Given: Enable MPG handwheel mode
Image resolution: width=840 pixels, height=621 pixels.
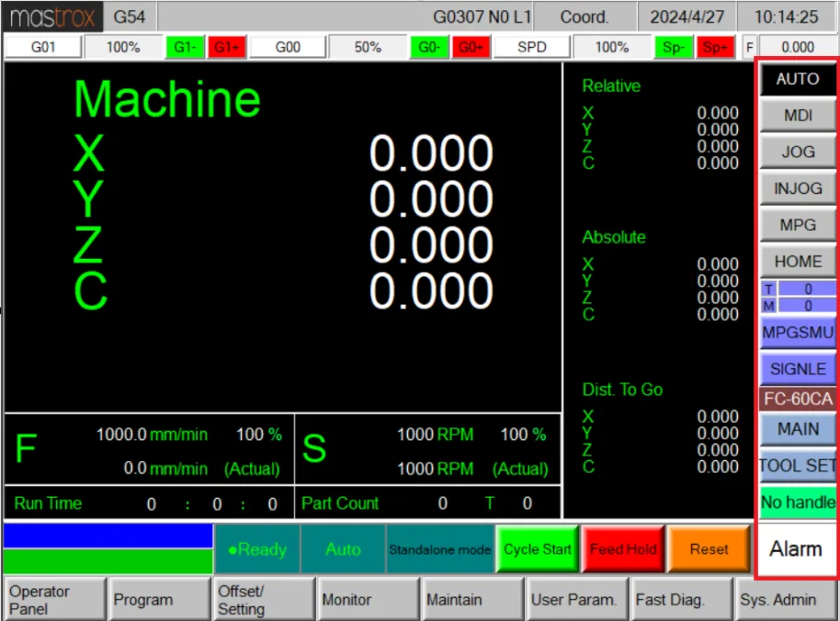Looking at the screenshot, I should click(x=798, y=225).
